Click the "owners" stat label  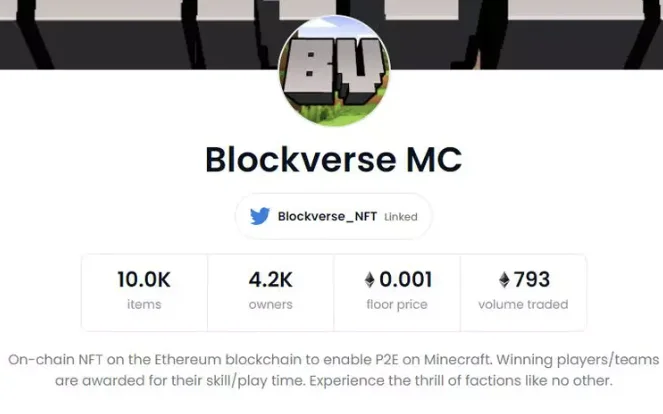(270, 304)
